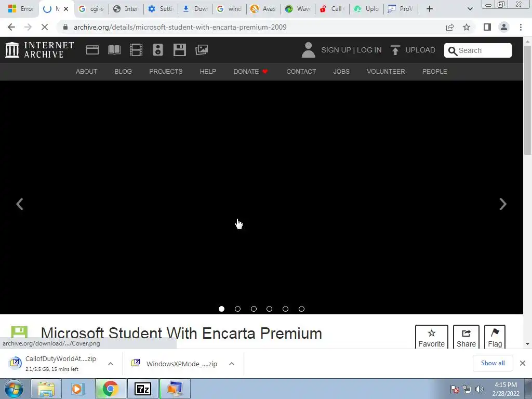Screen dimensions: 532x399
Task: Switch to the cgi-s Google tab
Action: pyautogui.click(x=91, y=9)
